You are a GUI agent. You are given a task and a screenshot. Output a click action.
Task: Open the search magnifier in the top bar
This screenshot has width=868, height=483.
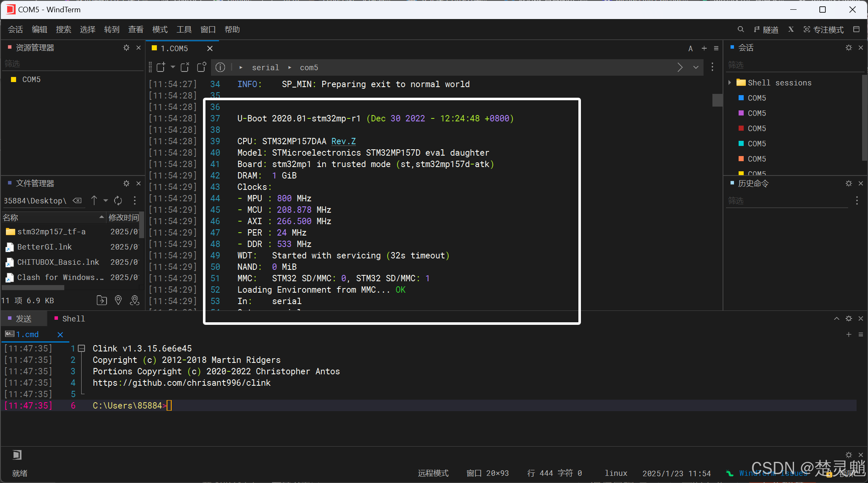(x=741, y=30)
